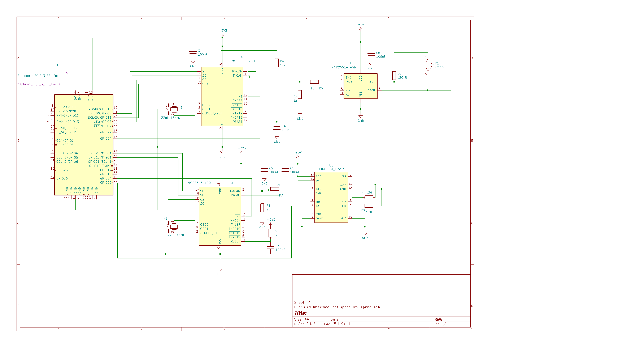Click the +5V power symbol above U4
The image size is (644, 347).
coord(361,27)
